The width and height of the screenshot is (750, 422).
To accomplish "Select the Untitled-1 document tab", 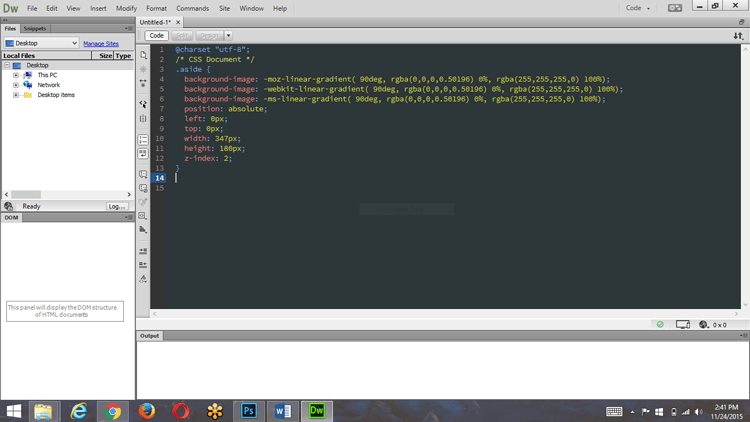I will coord(155,22).
